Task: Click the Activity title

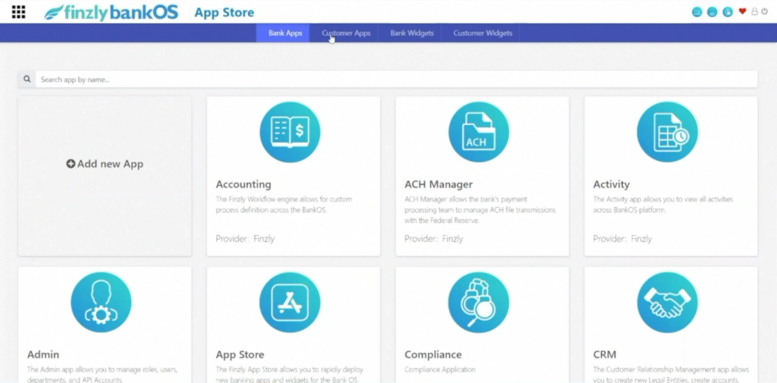Action: [x=611, y=184]
